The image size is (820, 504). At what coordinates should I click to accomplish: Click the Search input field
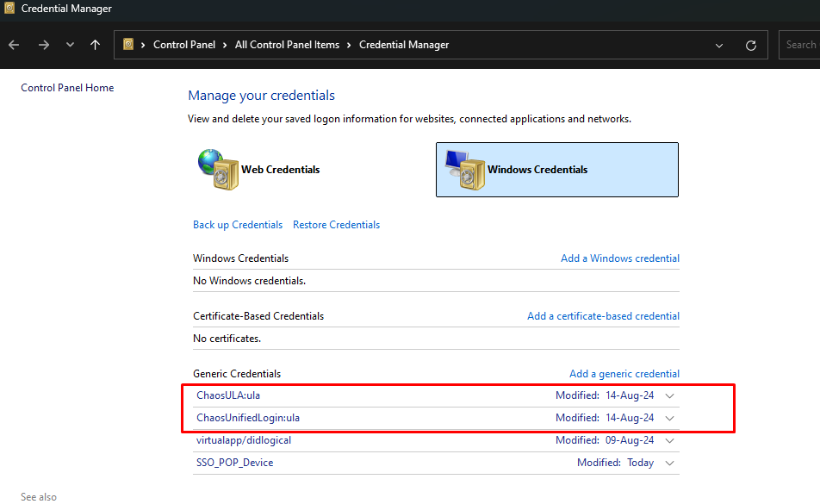point(799,45)
